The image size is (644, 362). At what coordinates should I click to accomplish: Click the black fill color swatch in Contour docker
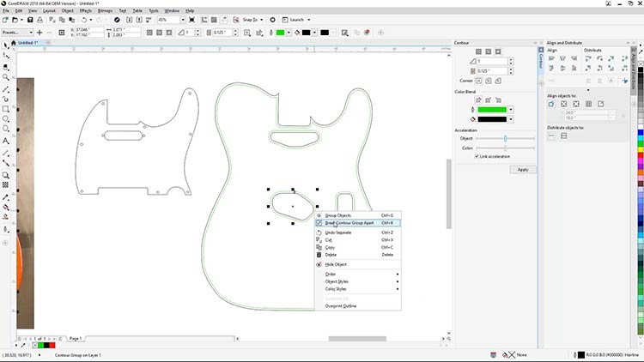492,119
